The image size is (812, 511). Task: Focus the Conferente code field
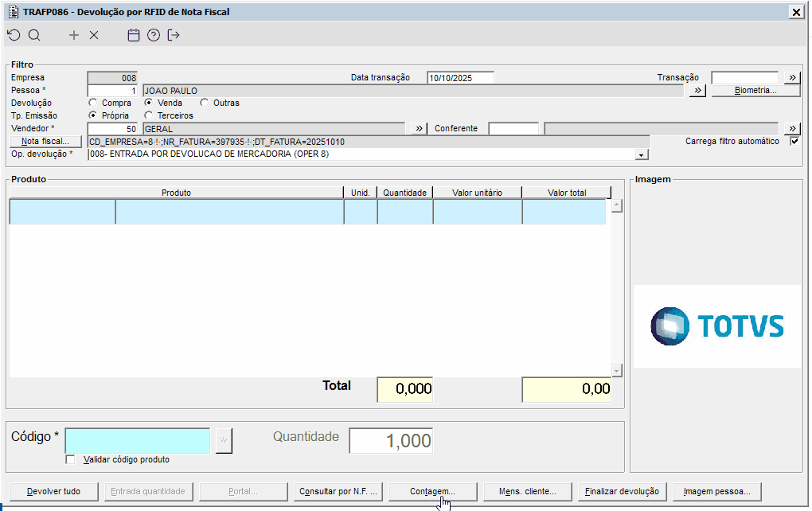513,128
